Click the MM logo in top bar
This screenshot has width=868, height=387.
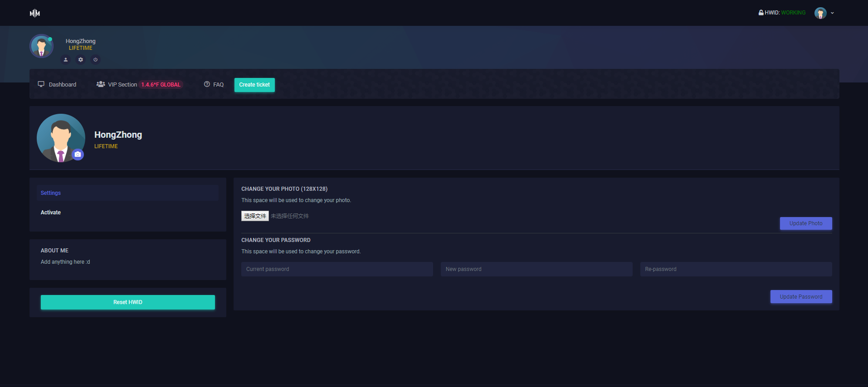(x=35, y=13)
